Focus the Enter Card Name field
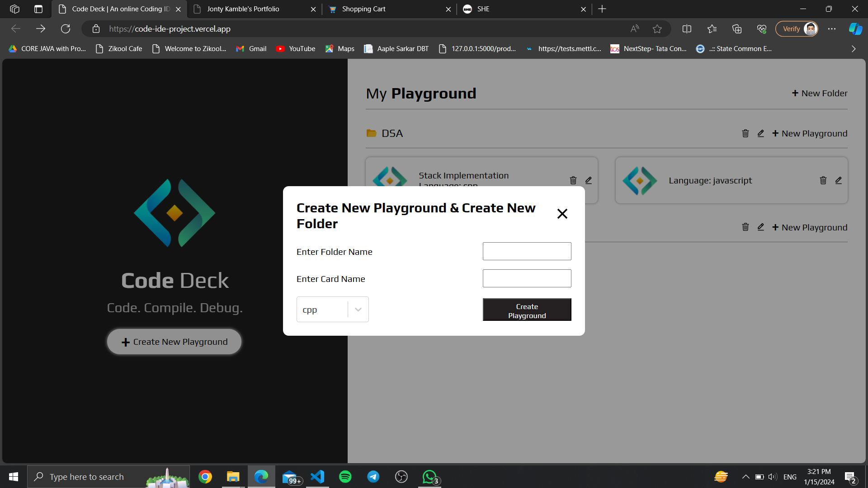 [527, 278]
